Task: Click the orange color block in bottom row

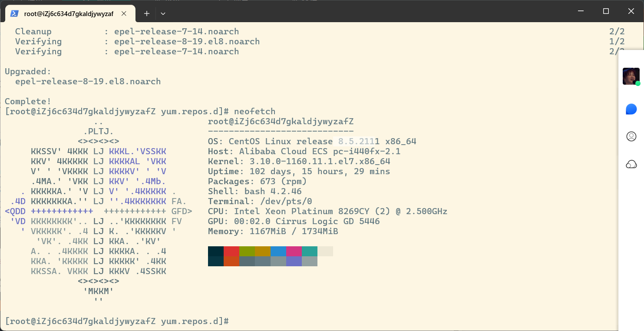Action: coord(231,261)
